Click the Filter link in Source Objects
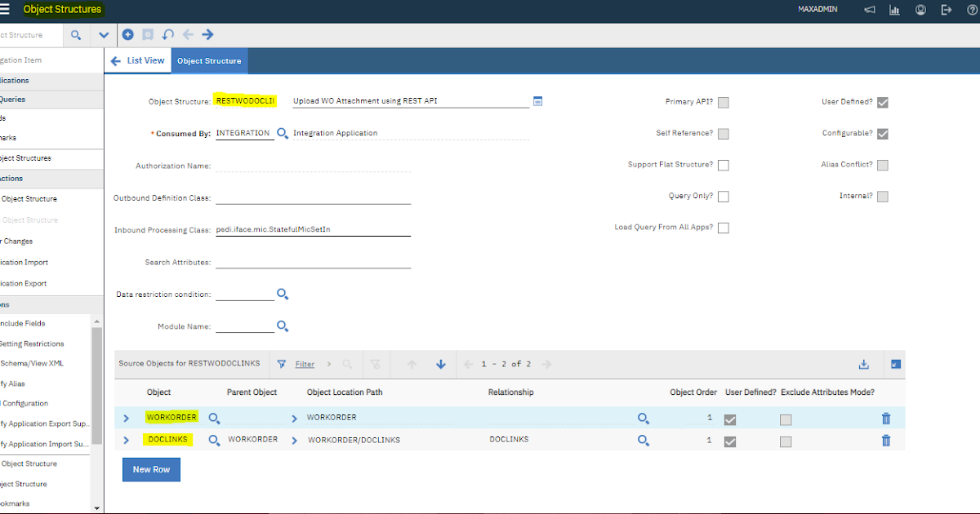The width and height of the screenshot is (980, 514). 305,364
